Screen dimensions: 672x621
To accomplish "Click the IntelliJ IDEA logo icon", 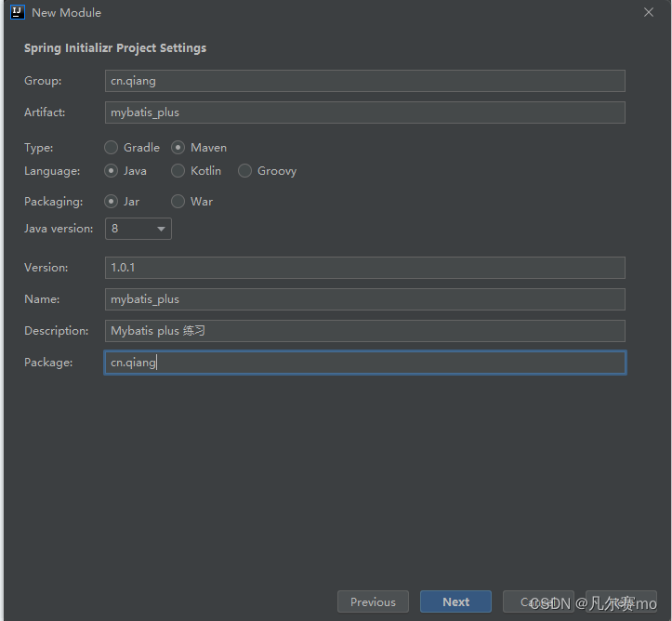I will click(18, 12).
